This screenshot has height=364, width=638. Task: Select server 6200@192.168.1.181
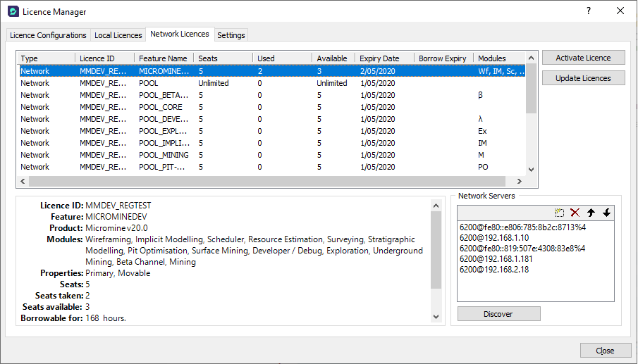click(494, 258)
